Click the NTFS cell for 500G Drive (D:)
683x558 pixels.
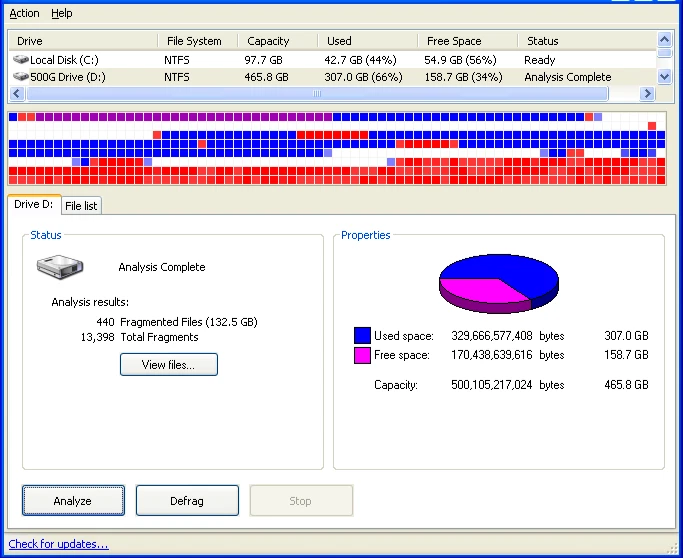click(x=177, y=77)
